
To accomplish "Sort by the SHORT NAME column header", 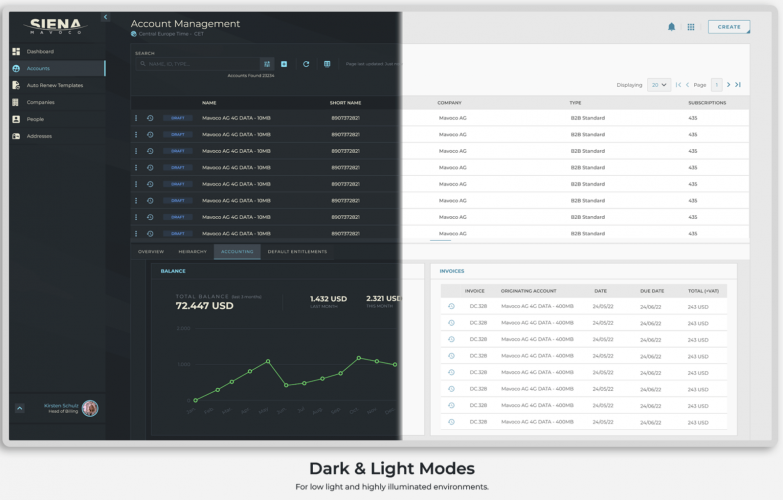I will point(345,103).
